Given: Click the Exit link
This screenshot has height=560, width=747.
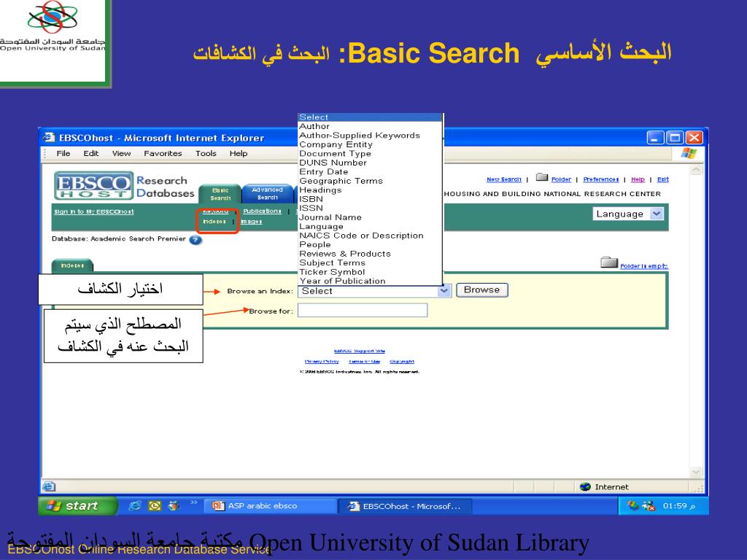Looking at the screenshot, I should pos(662,179).
